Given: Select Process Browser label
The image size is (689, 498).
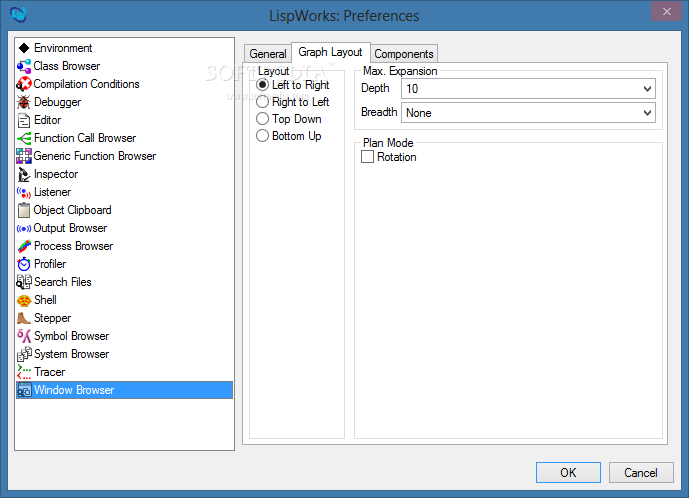Looking at the screenshot, I should 73,246.
